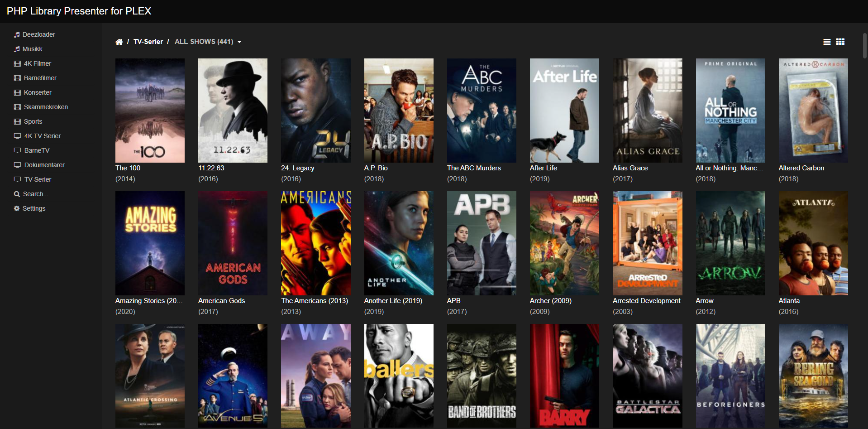Screen dimensions: 868x429
Task: Click the music note icon beside Deezloader
Action: tap(17, 34)
